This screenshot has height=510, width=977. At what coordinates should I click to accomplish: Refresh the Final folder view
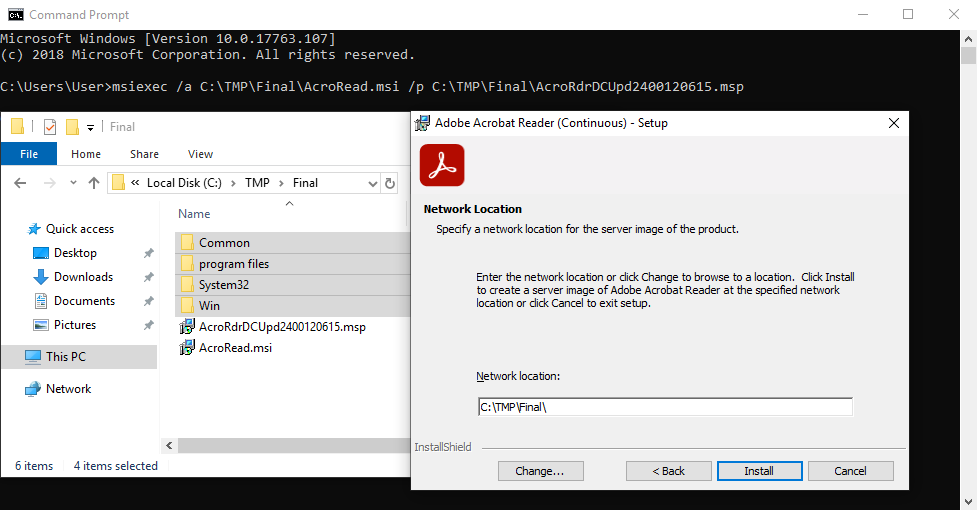390,183
